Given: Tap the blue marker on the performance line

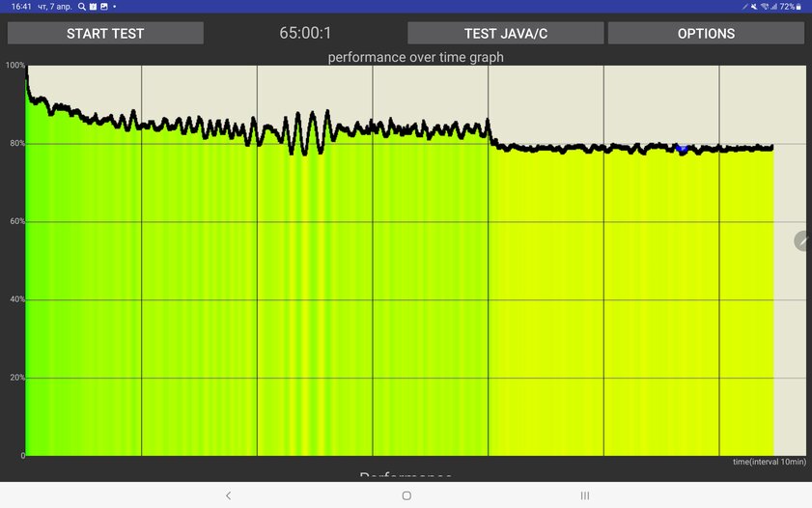Looking at the screenshot, I should (x=682, y=149).
